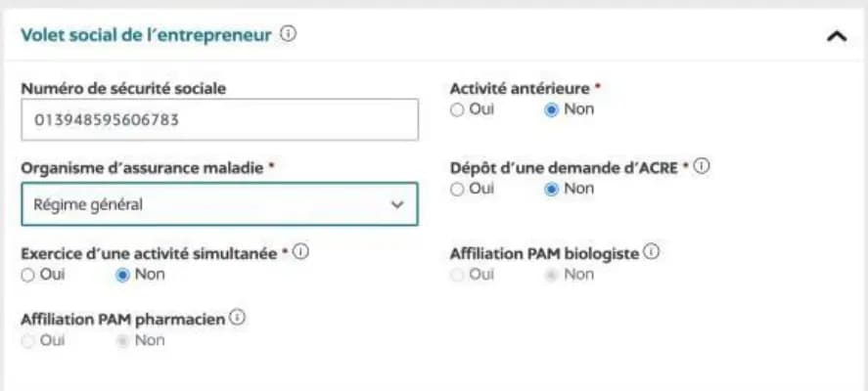Click the Organisme d'assurance maladie label
The image size is (868, 391).
[142, 167]
